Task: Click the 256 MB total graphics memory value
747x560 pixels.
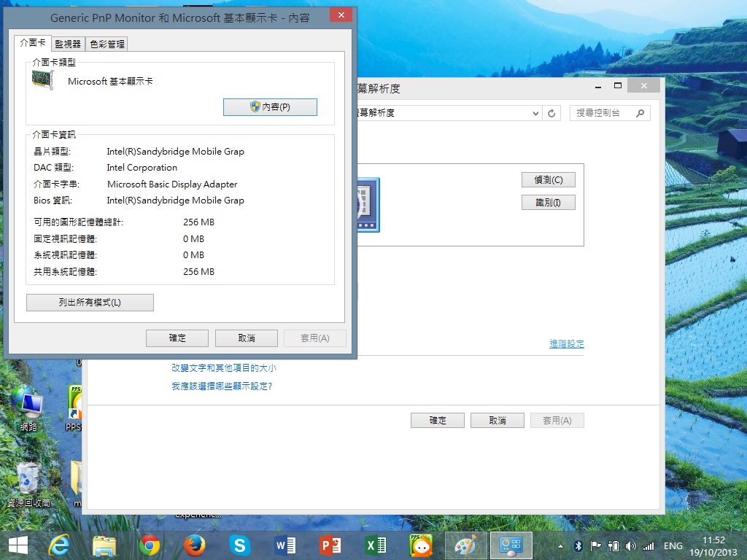Action: [x=198, y=222]
